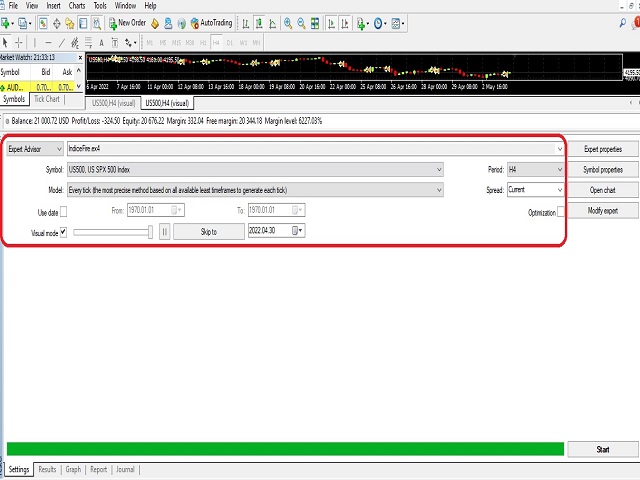Toggle the Market Watch toolbar icon
Screen dimensions: 640x480
click(x=43, y=24)
